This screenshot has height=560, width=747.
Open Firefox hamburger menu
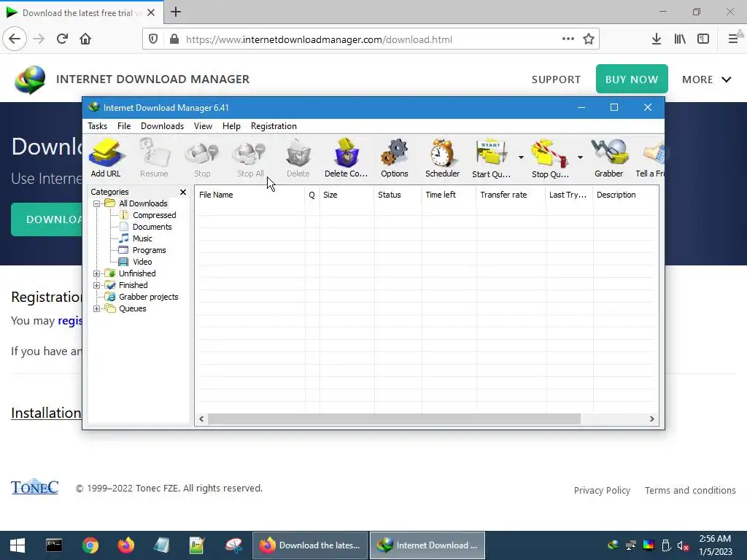(733, 39)
